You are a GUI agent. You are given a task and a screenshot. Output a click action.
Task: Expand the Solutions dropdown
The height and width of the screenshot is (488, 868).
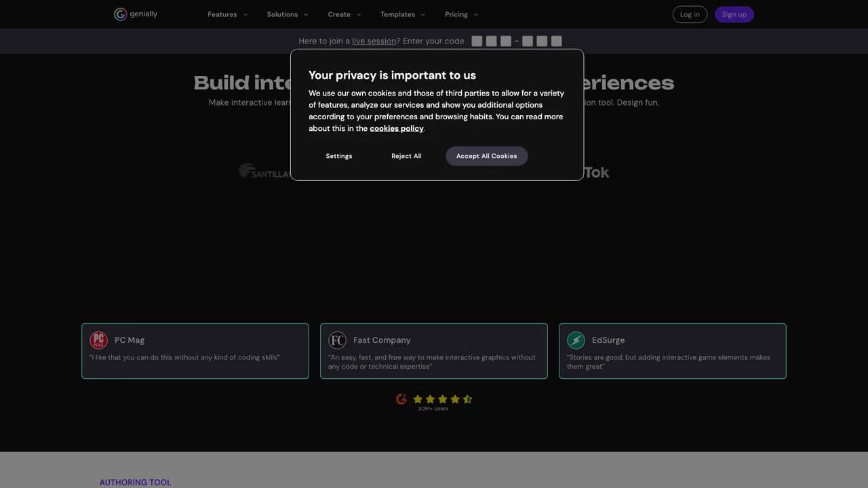point(288,14)
